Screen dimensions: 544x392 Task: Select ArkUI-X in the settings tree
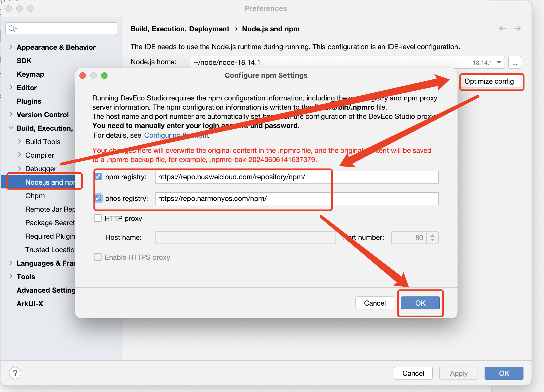tap(30, 304)
